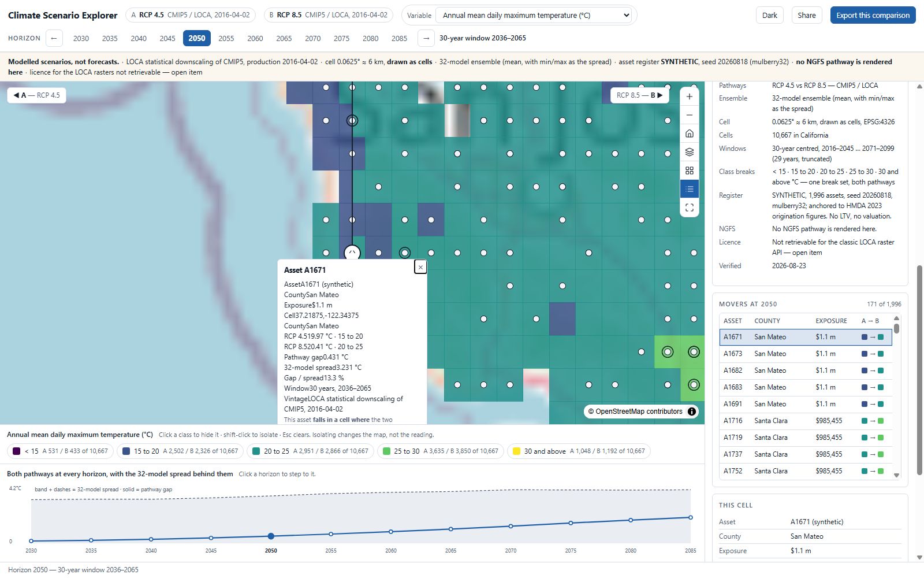Zoom in with the map plus icon

click(690, 97)
